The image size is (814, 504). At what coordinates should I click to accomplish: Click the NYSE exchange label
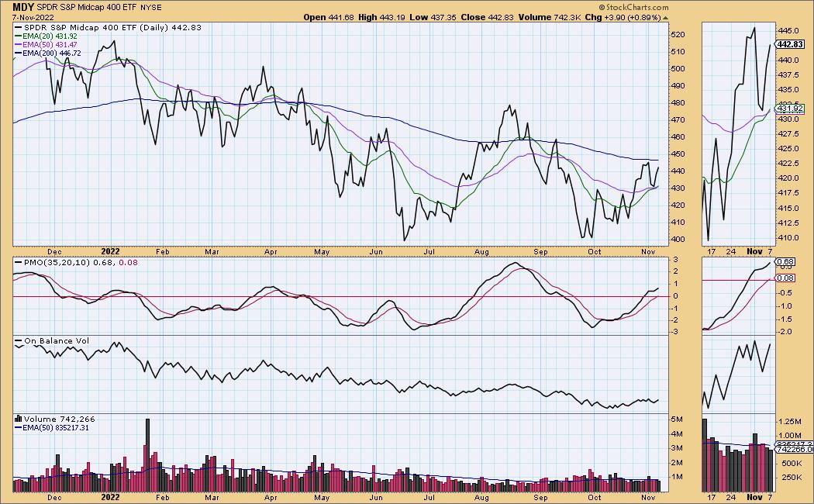coord(151,8)
